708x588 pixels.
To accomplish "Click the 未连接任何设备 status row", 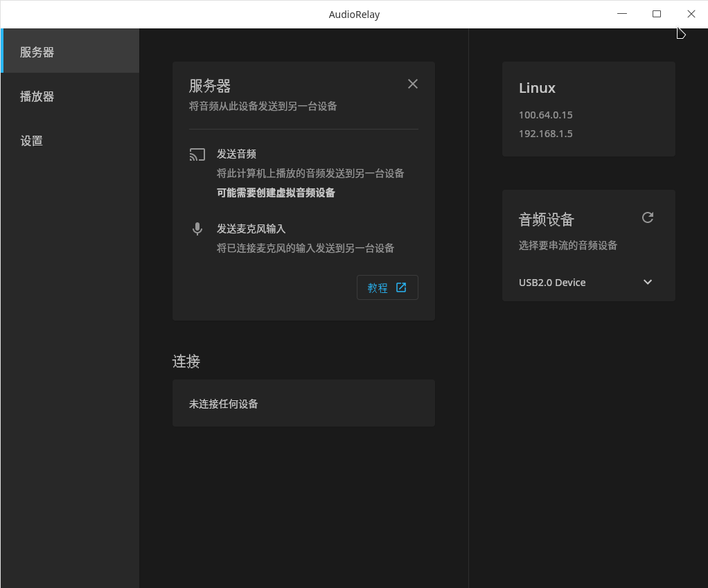I will tap(303, 403).
